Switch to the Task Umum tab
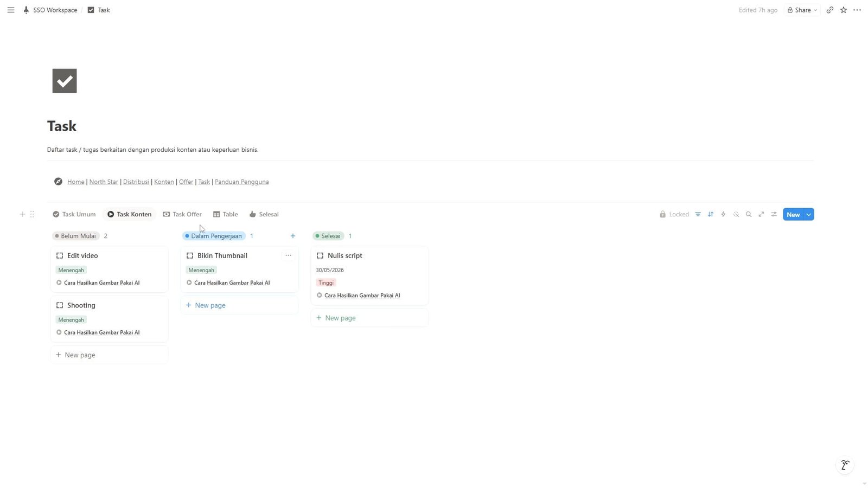This screenshot has height=488, width=868. pyautogui.click(x=74, y=214)
